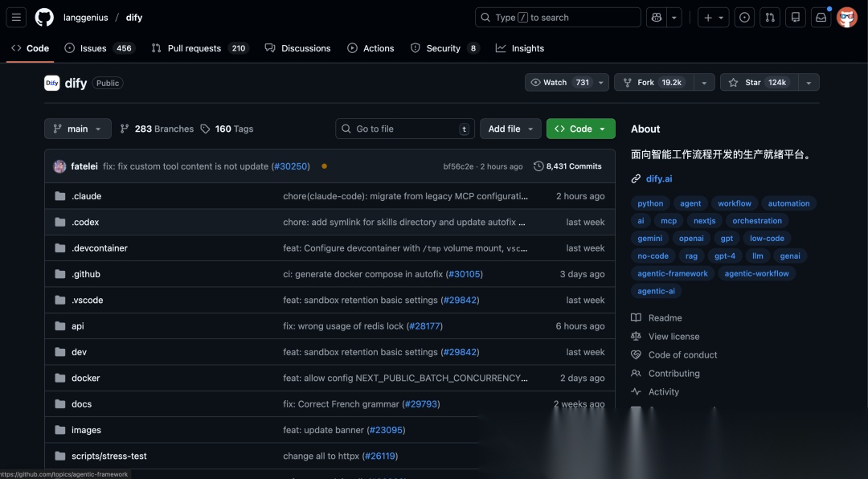This screenshot has height=479, width=868.
Task: Switch to the Insights tab
Action: (520, 48)
